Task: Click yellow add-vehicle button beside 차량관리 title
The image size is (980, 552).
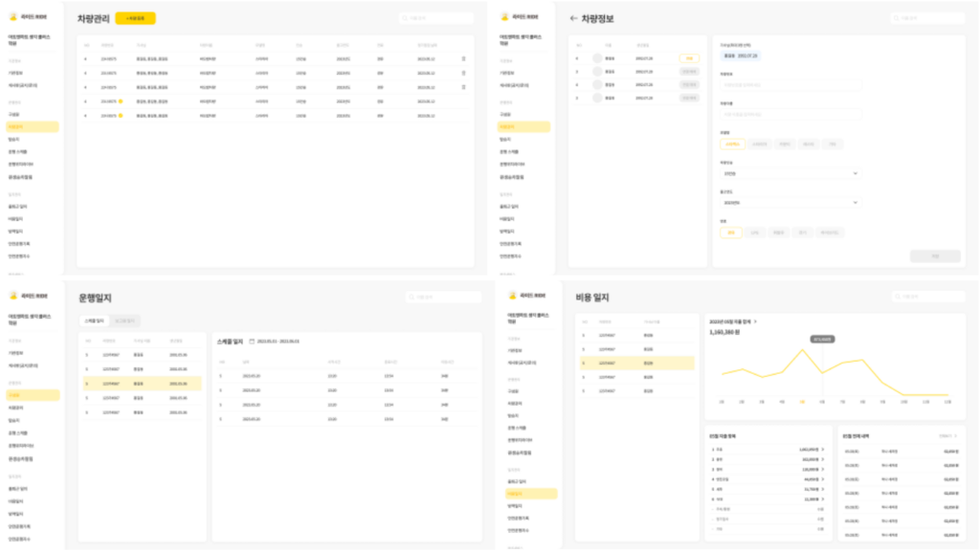Action: click(x=135, y=18)
